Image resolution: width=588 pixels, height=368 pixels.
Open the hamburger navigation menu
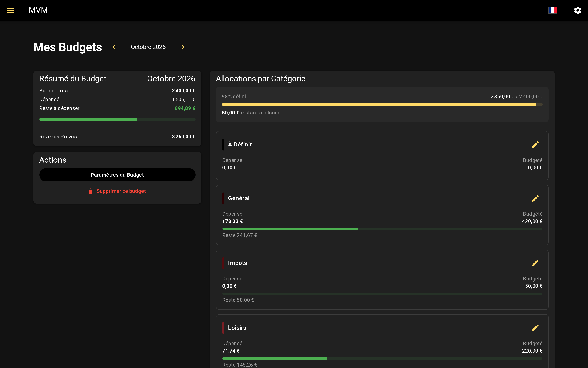click(10, 10)
